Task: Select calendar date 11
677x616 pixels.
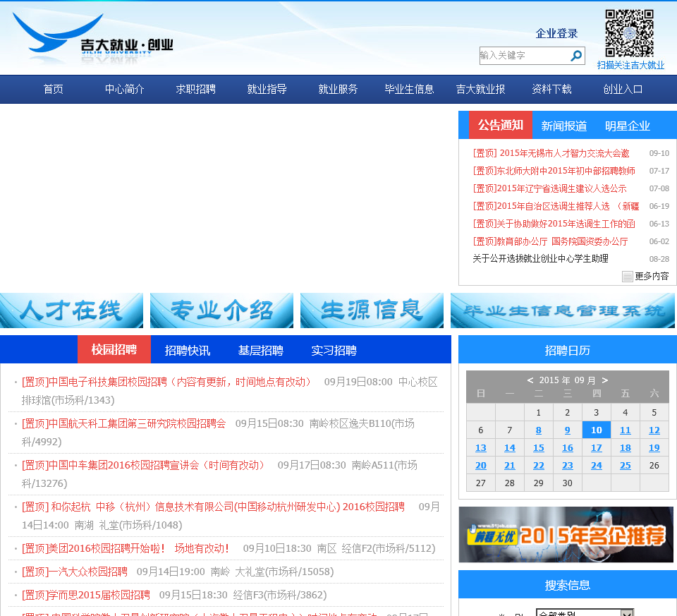Action: [x=626, y=430]
